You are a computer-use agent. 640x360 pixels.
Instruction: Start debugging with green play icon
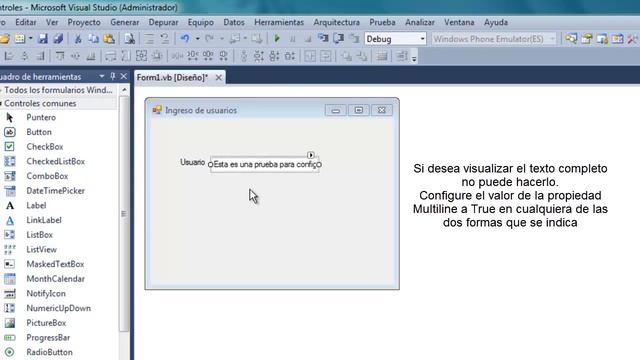pyautogui.click(x=277, y=39)
